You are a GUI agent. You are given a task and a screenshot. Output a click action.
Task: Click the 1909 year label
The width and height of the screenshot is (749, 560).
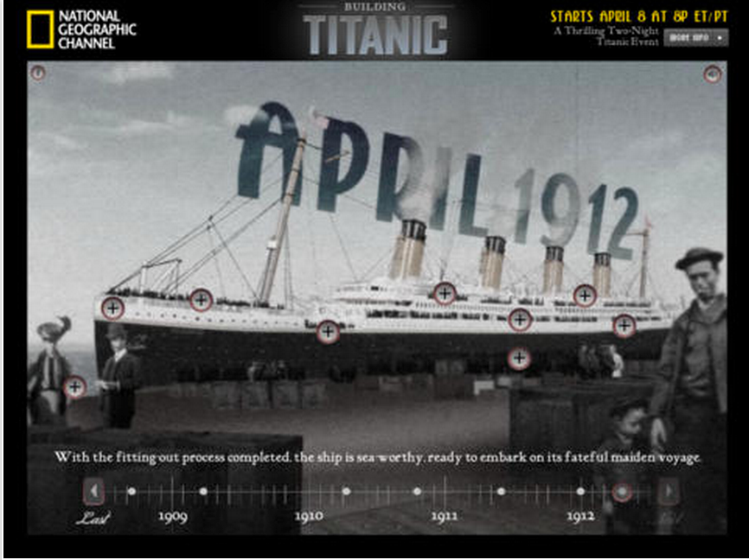coord(172,517)
